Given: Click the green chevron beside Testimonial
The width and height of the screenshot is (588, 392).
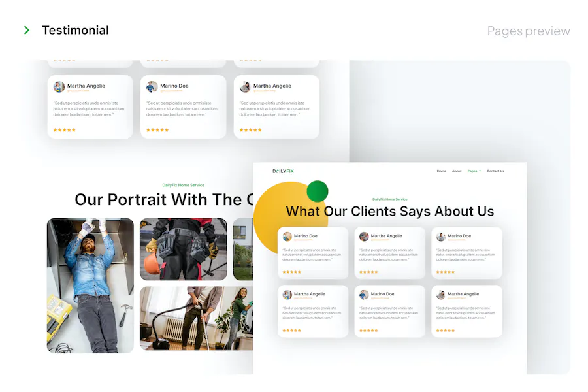Looking at the screenshot, I should pos(27,30).
